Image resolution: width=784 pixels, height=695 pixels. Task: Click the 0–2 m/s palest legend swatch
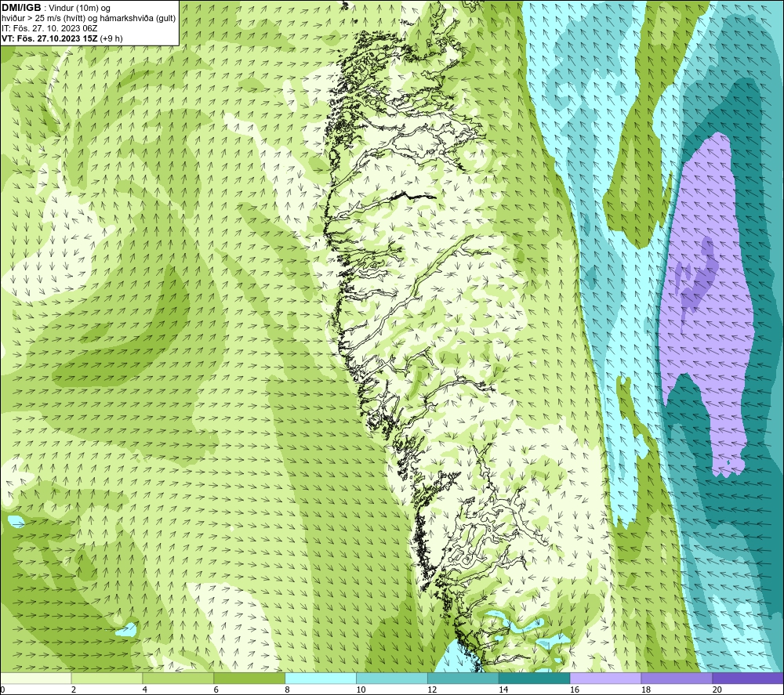coord(35,679)
